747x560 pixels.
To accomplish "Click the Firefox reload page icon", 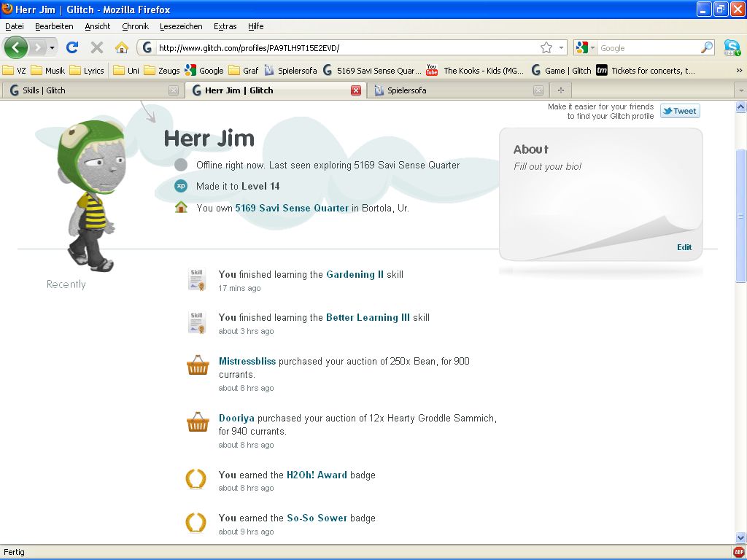I will pos(71,47).
